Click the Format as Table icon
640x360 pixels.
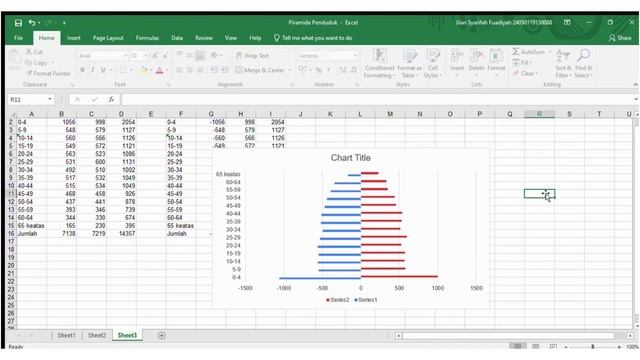click(x=409, y=56)
